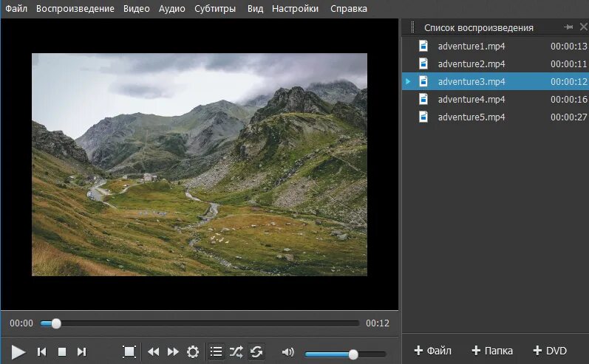Open the Настройки menu
Image resolution: width=589 pixels, height=364 pixels.
pyautogui.click(x=295, y=8)
